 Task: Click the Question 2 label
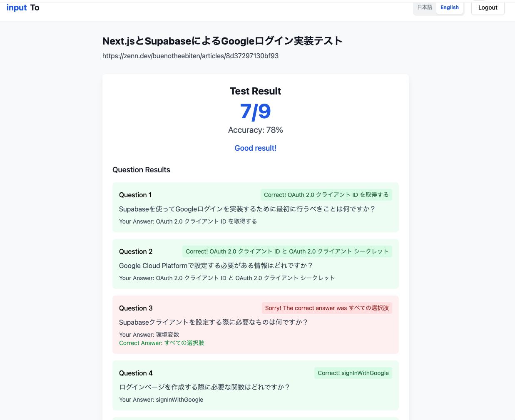tap(136, 251)
